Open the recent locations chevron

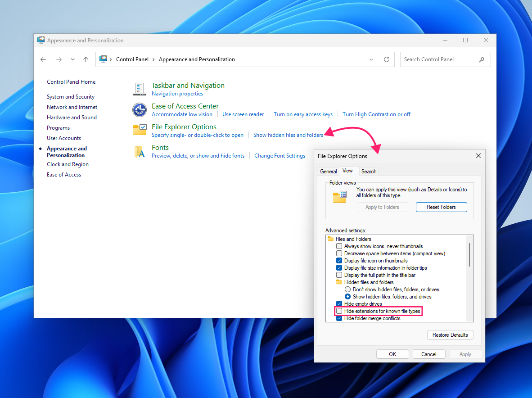[x=72, y=59]
